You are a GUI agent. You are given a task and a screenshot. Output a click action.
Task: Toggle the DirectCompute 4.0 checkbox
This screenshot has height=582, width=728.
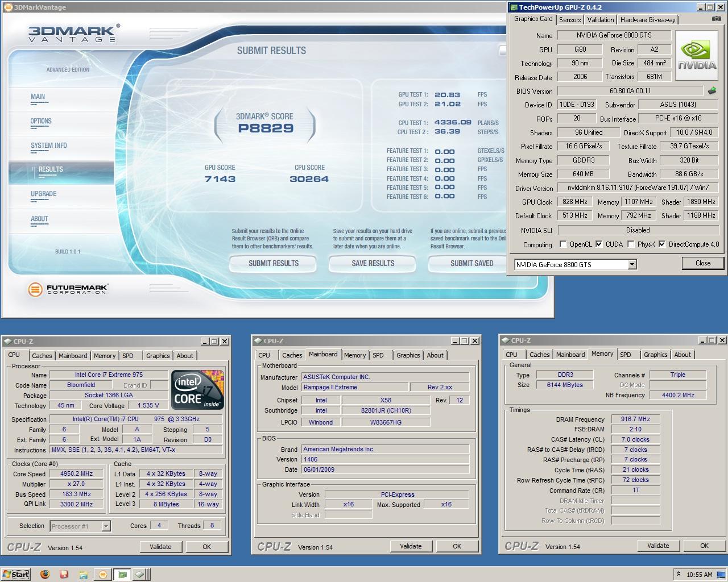[662, 244]
